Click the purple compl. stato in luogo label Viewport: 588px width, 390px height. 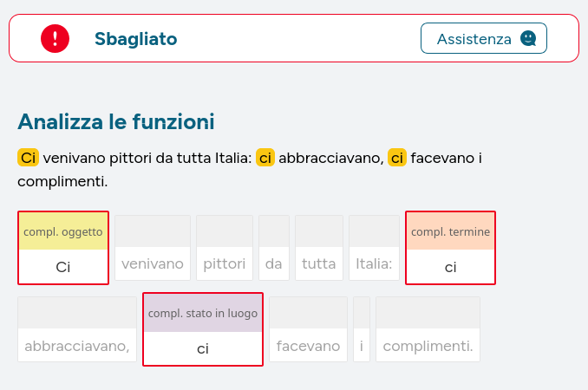[203, 313]
